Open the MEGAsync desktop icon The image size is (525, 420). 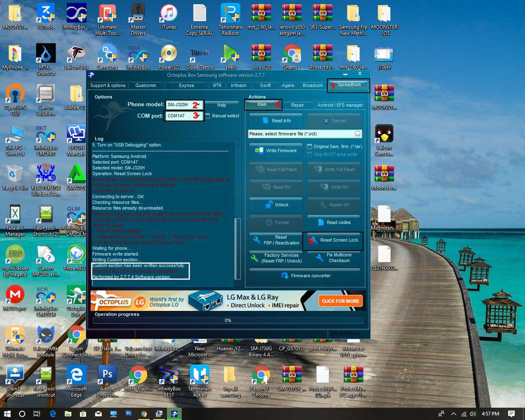point(15,298)
